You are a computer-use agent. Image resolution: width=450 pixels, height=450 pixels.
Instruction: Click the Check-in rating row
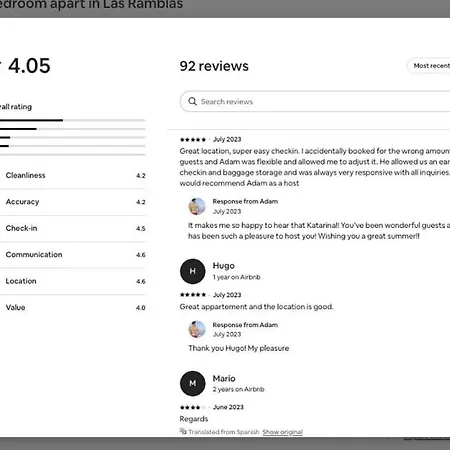[73, 228]
